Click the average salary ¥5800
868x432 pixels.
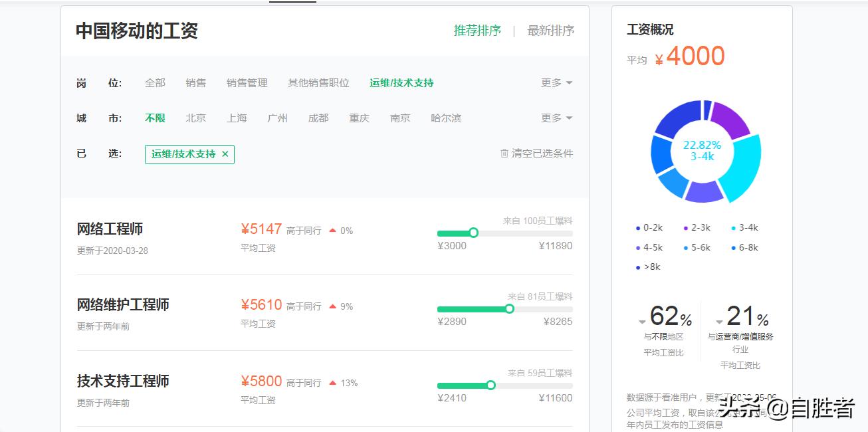(x=261, y=381)
